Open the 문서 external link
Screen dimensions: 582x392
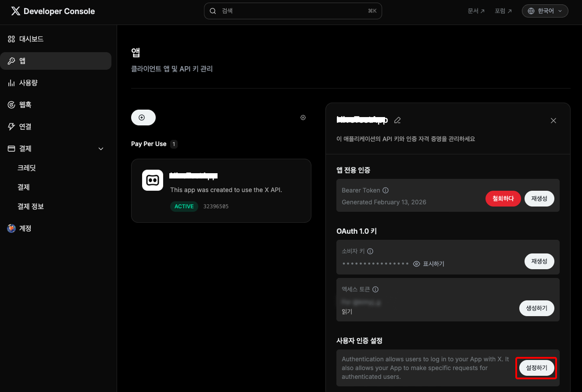476,11
